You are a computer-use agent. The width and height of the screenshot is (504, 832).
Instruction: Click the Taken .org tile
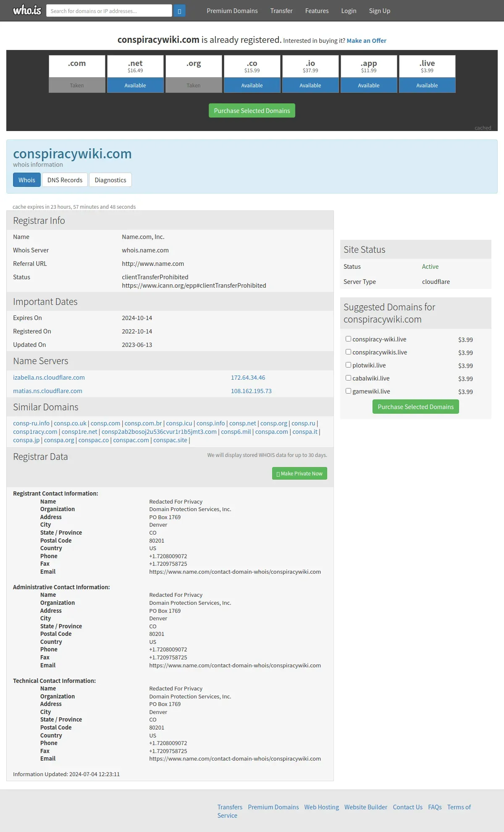click(x=194, y=74)
